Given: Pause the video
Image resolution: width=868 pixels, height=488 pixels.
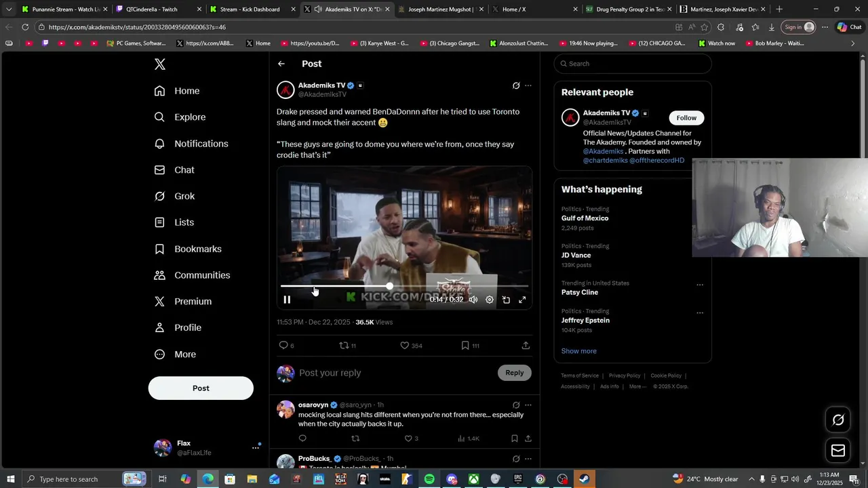Looking at the screenshot, I should pos(287,300).
